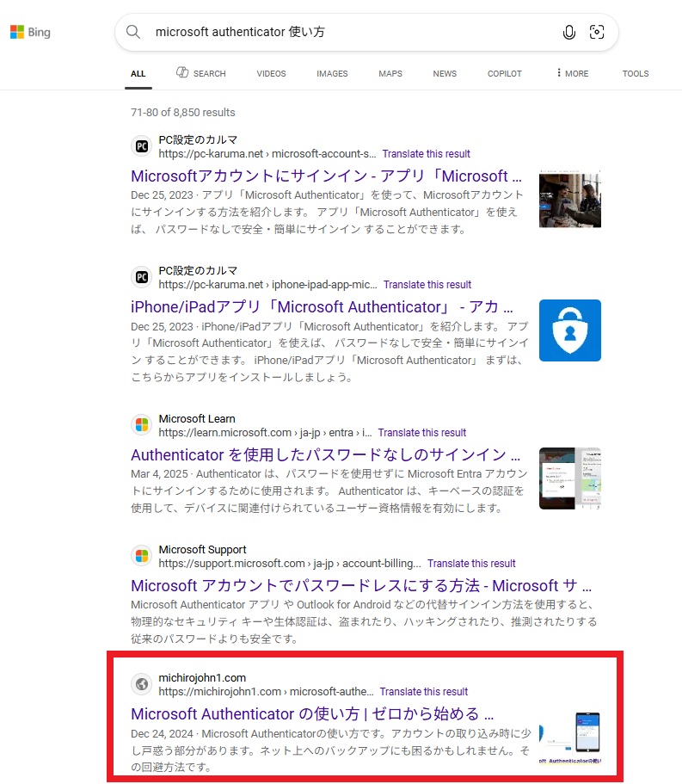The width and height of the screenshot is (682, 784).
Task: Click "71-80 of 8,850 results" text
Action: pos(183,113)
